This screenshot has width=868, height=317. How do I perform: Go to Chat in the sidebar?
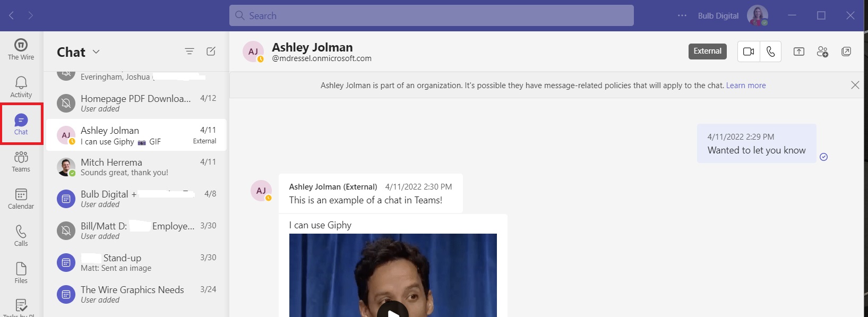pos(21,124)
